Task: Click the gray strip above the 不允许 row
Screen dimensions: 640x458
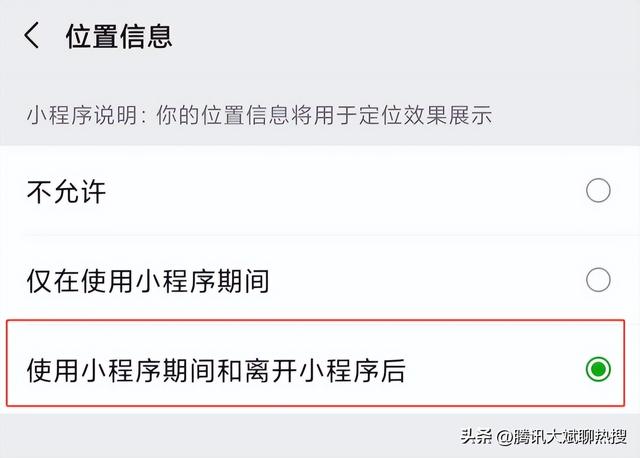Action: click(x=320, y=140)
